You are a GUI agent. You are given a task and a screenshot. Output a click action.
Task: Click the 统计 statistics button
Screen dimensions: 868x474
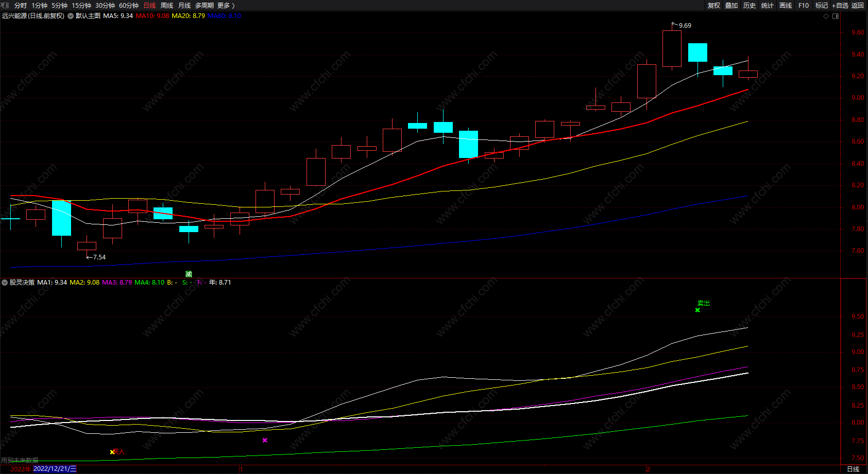tap(768, 6)
